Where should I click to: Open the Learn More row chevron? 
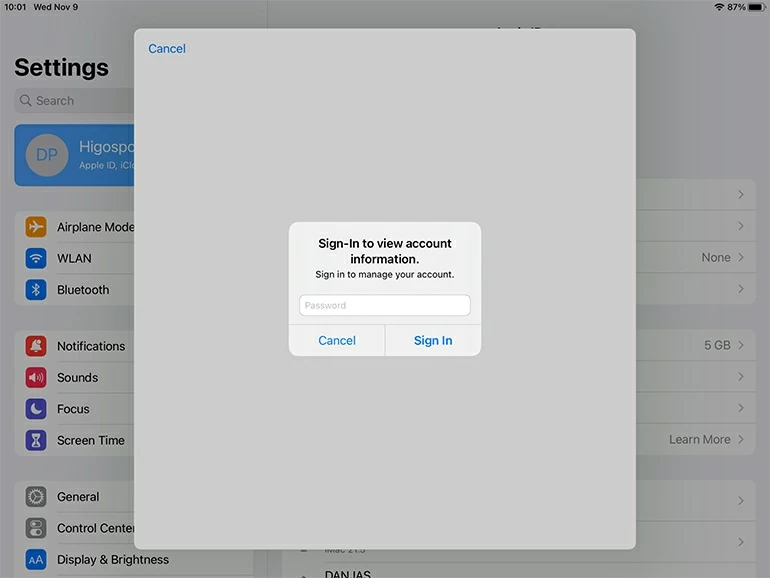coord(741,440)
